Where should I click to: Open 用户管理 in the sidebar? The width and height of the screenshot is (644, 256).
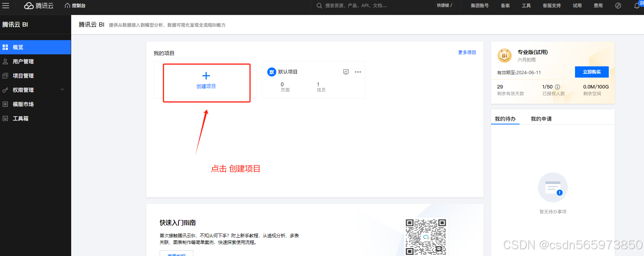pos(35,61)
